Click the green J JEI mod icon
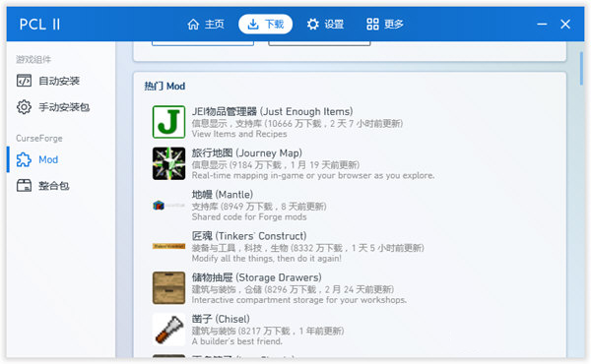591x364 pixels. 168,122
